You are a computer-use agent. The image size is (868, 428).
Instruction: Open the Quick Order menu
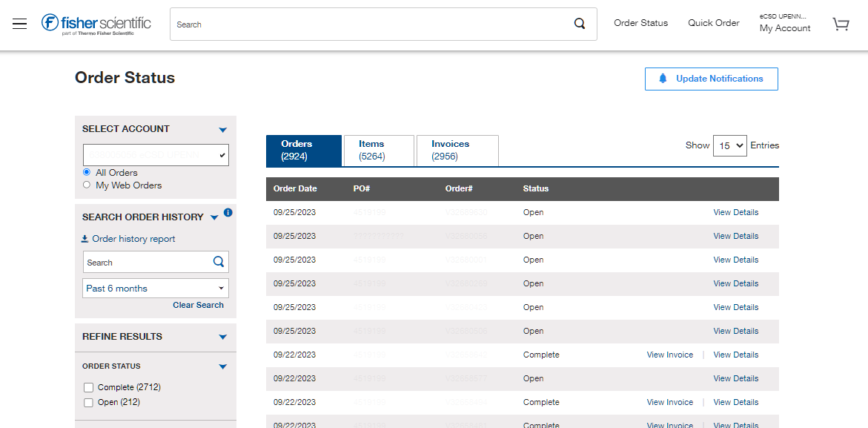tap(713, 23)
